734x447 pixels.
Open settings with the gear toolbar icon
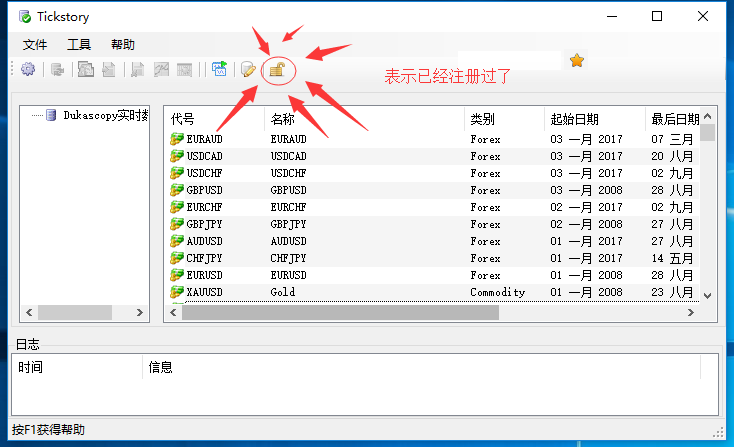click(28, 69)
